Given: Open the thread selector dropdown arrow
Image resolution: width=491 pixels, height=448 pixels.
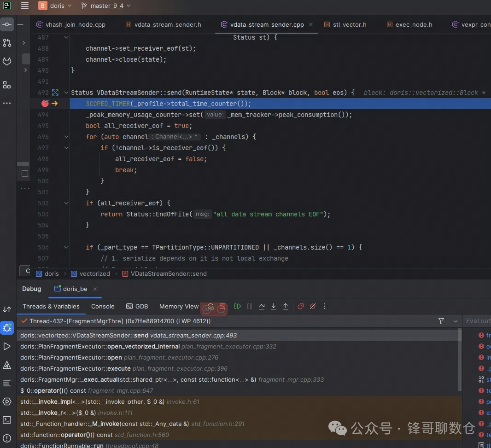Looking at the screenshot, I should pos(455,321).
